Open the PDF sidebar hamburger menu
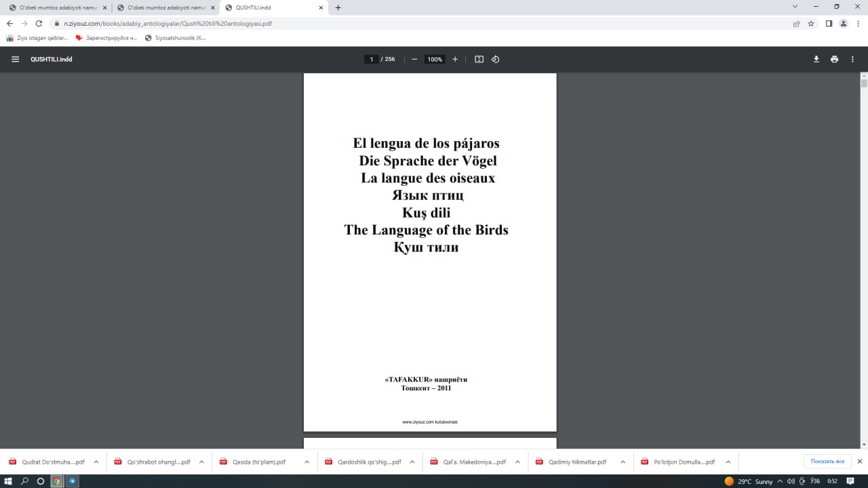The width and height of the screenshot is (868, 488). 15,59
